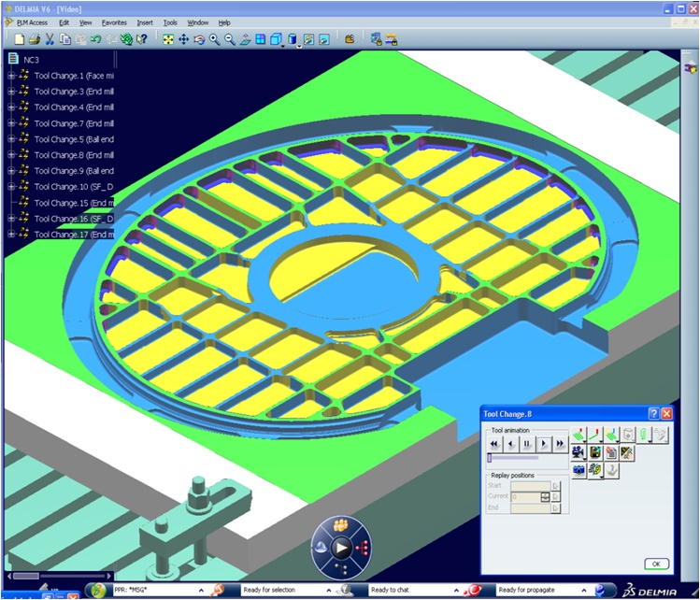The height and width of the screenshot is (600, 700).
Task: Click the full video replay mode icon
Action: 579,435
